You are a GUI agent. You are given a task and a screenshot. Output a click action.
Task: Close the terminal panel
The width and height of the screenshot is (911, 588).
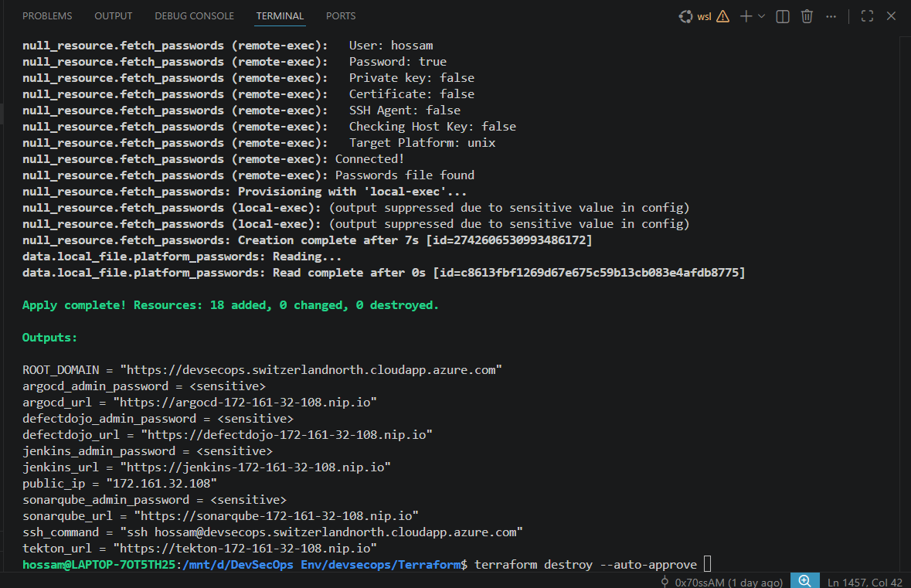(x=891, y=15)
